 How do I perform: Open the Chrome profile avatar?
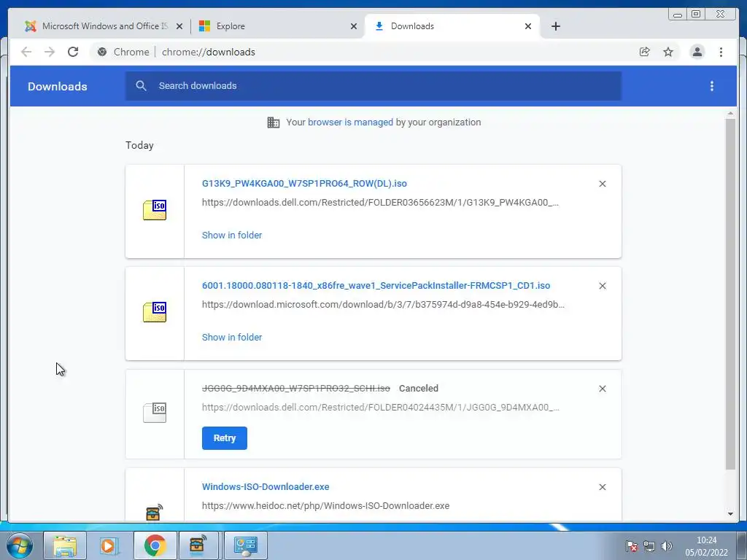click(x=697, y=52)
